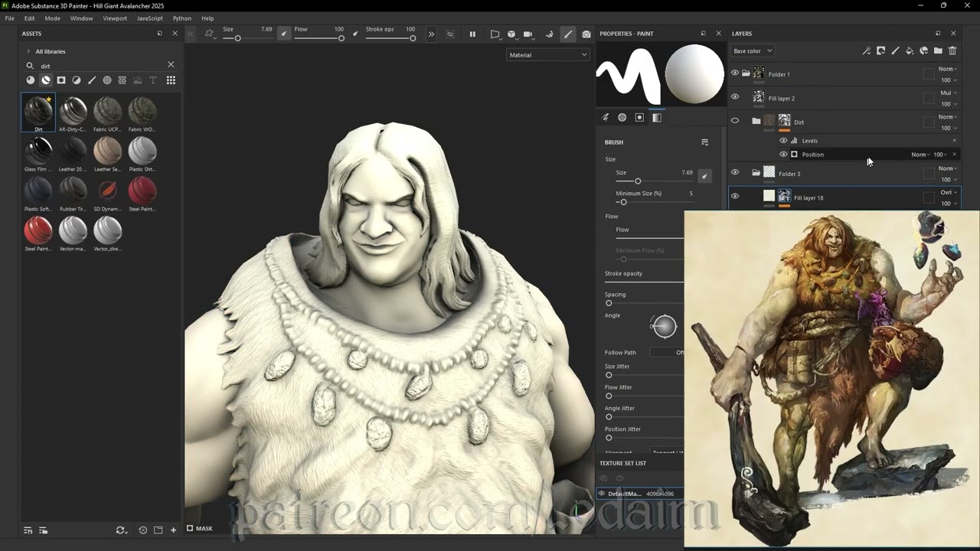The width and height of the screenshot is (980, 551).
Task: Change Folder 1 blend mode dropdown
Action: 948,69
